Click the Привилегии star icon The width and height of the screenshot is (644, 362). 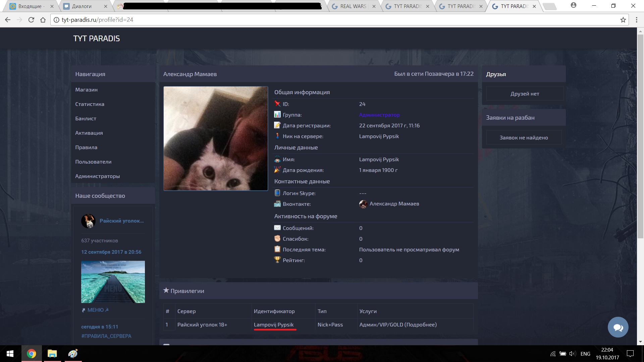coord(166,291)
